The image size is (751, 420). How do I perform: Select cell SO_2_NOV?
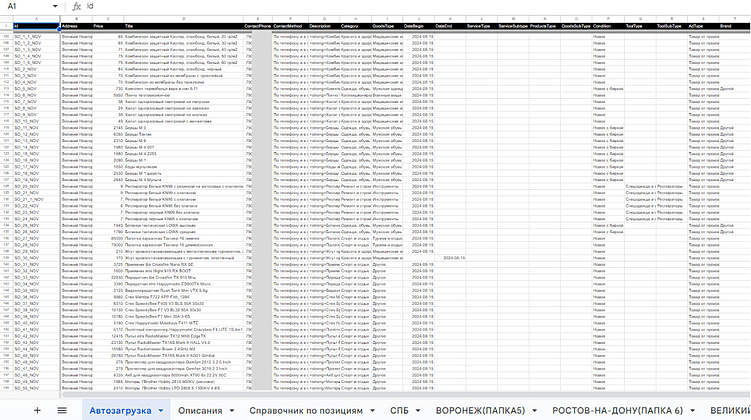click(x=36, y=69)
